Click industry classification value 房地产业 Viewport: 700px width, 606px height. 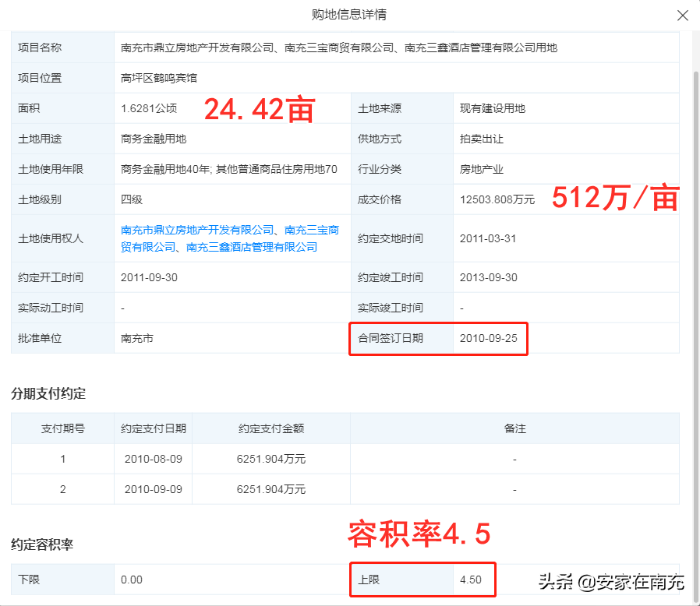[x=482, y=169]
